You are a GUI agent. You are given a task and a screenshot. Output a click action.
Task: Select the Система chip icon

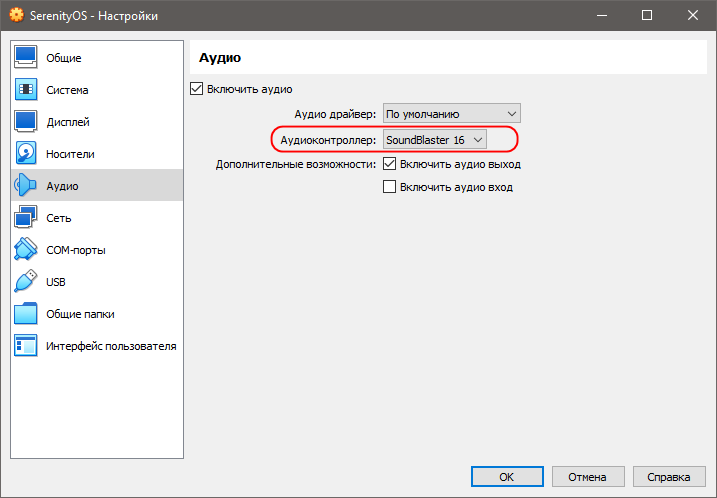[x=26, y=90]
